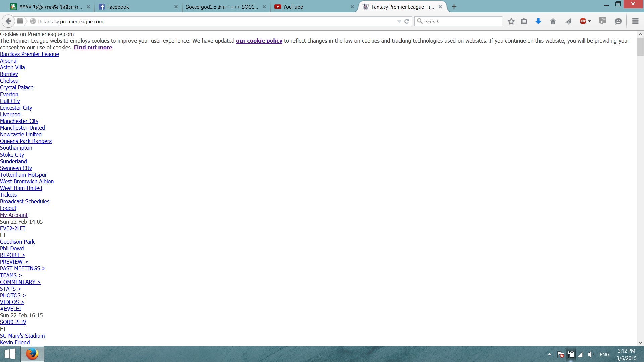Click the our cookie policy link
644x362 pixels.
pos(259,41)
